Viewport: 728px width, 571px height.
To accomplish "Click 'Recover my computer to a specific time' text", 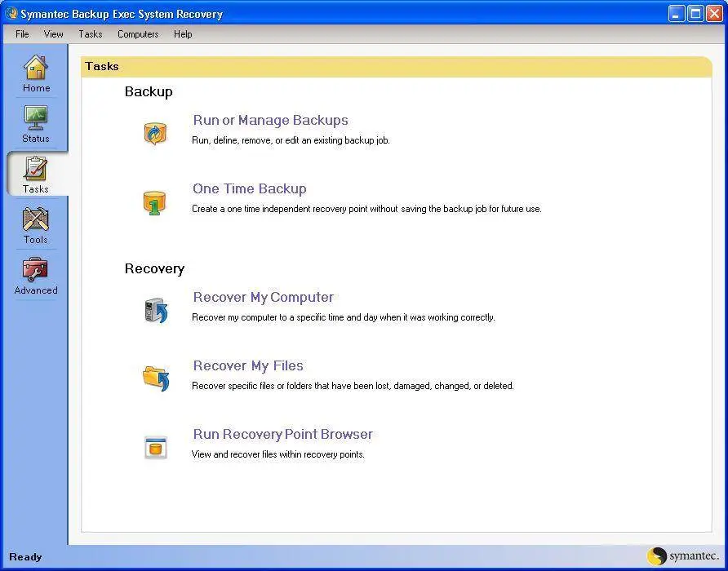I will [343, 317].
